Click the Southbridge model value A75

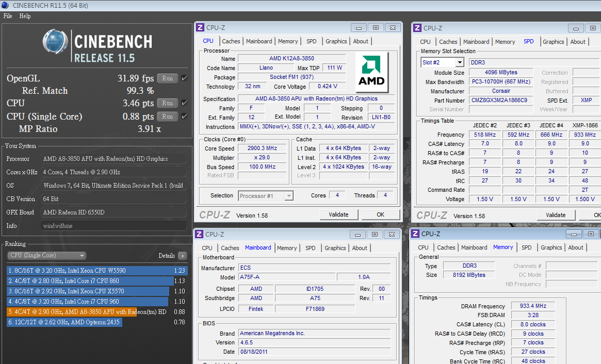[315, 297]
